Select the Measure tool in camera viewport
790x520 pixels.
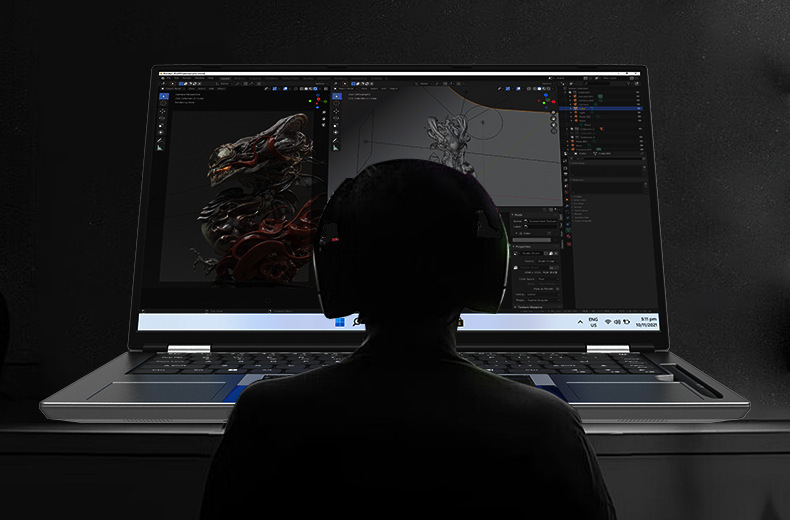(x=160, y=148)
